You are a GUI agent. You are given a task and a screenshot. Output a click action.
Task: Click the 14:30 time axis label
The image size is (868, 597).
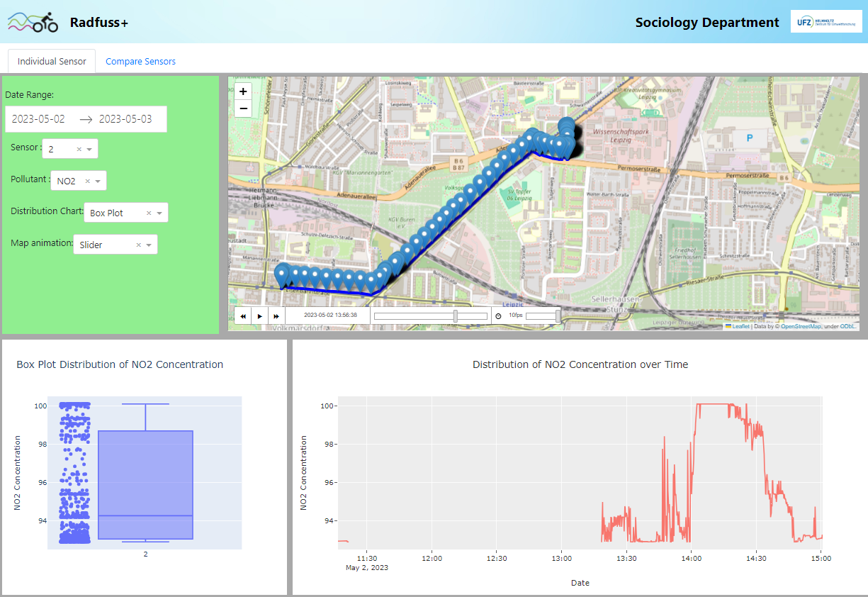click(756, 558)
